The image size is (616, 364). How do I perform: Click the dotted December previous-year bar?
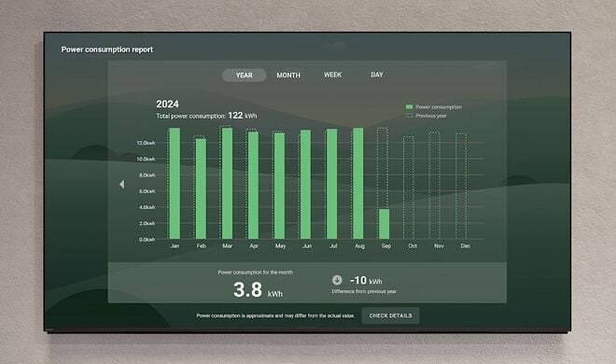[461, 186]
